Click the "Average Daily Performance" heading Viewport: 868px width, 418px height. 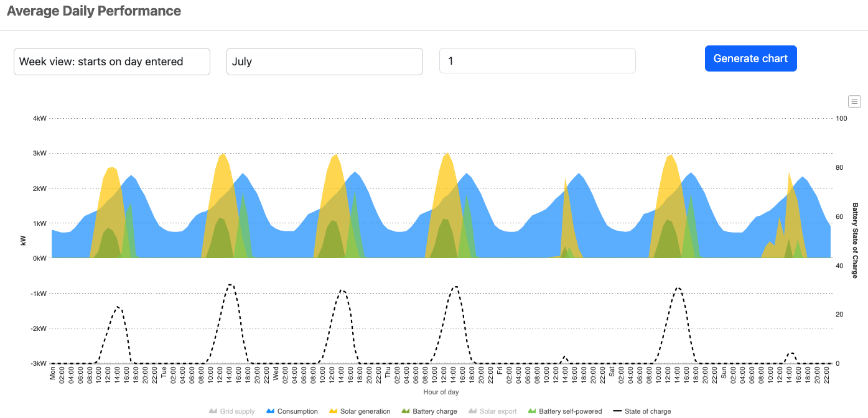coord(94,11)
